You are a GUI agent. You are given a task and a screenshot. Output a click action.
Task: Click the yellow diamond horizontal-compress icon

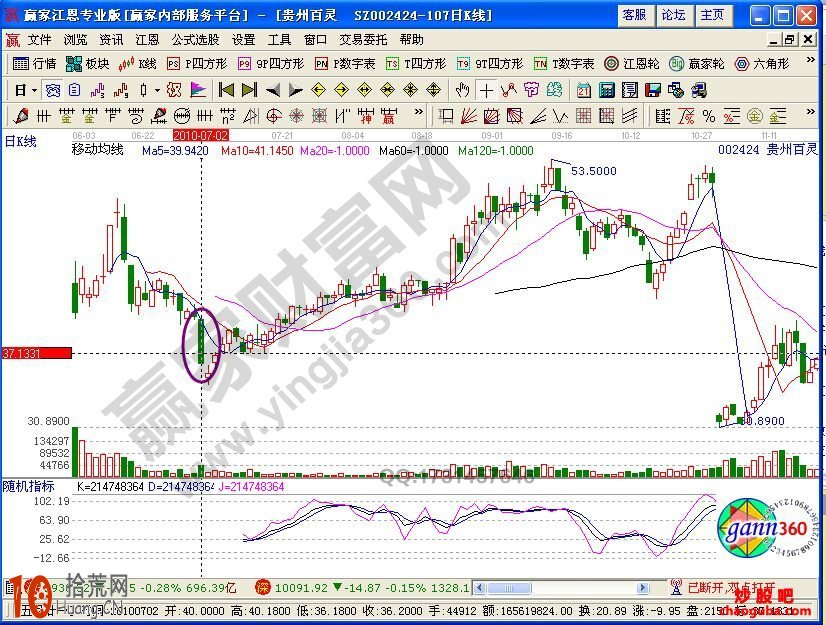388,91
